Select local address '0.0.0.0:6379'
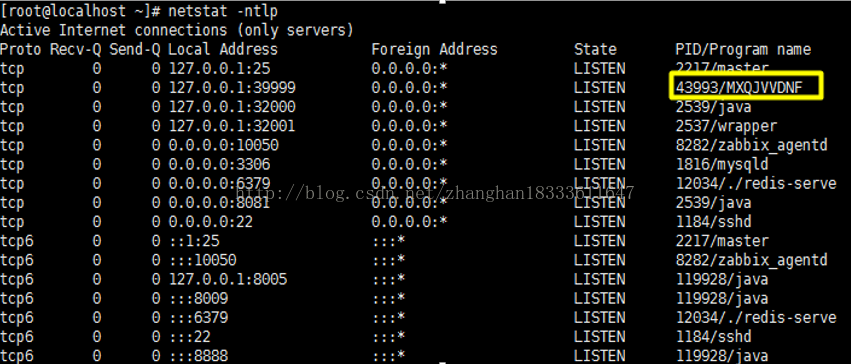 pos(219,183)
